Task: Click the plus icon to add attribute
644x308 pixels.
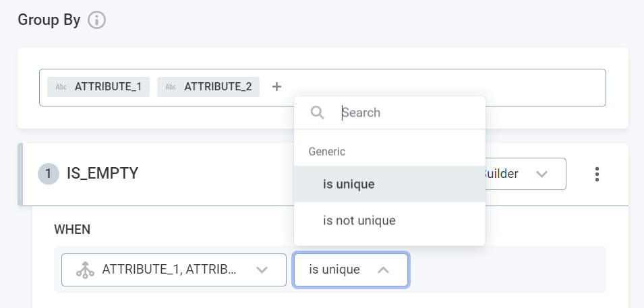Action: click(276, 87)
